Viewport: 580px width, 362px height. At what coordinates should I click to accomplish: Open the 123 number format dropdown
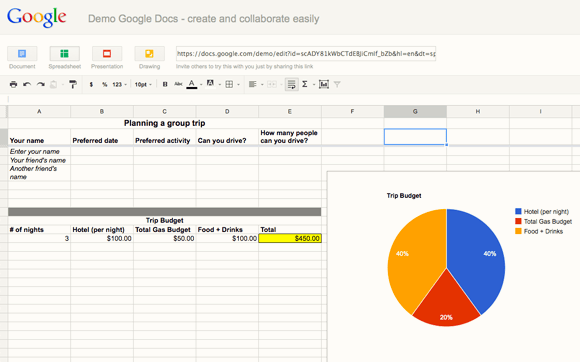click(119, 84)
